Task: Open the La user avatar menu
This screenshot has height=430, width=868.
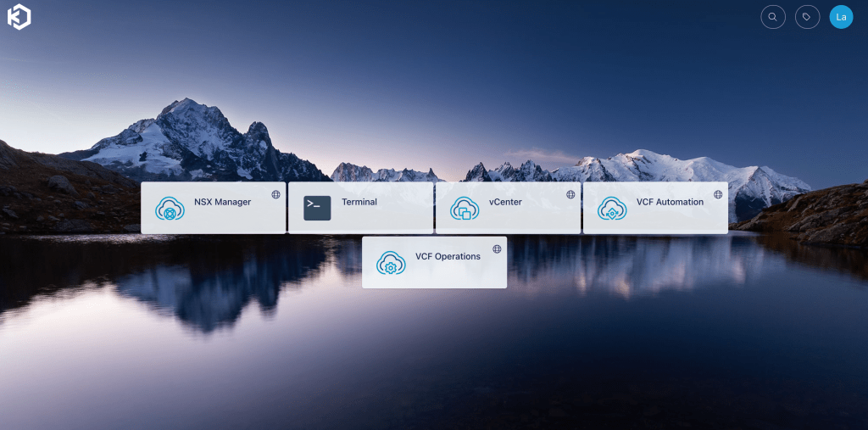Action: pyautogui.click(x=841, y=17)
